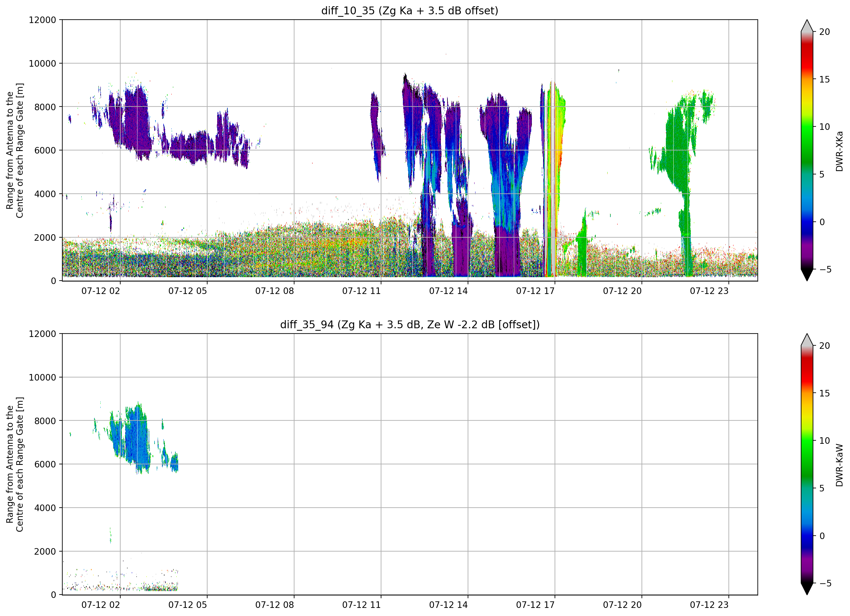Click the 07-12 17 tick label on top plot

535,291
